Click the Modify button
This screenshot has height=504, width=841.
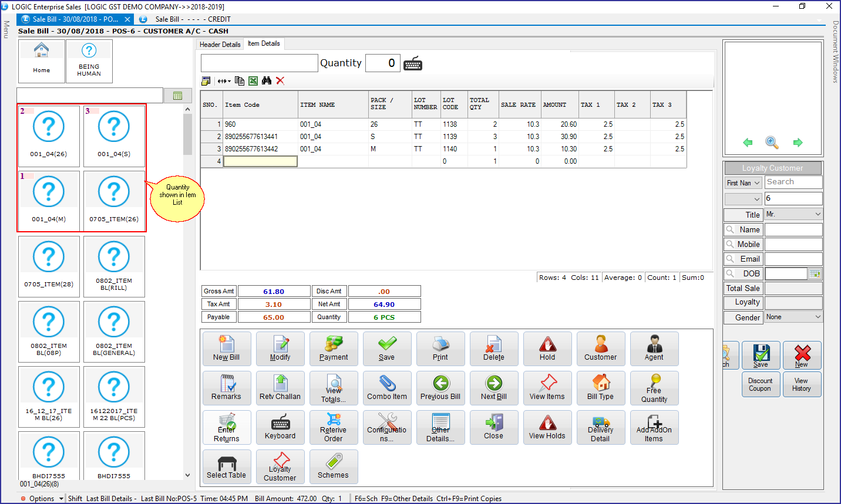click(280, 349)
